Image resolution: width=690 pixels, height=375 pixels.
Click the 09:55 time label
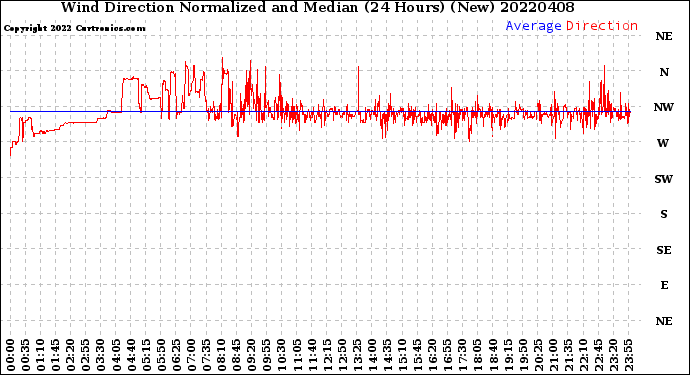[x=267, y=355]
